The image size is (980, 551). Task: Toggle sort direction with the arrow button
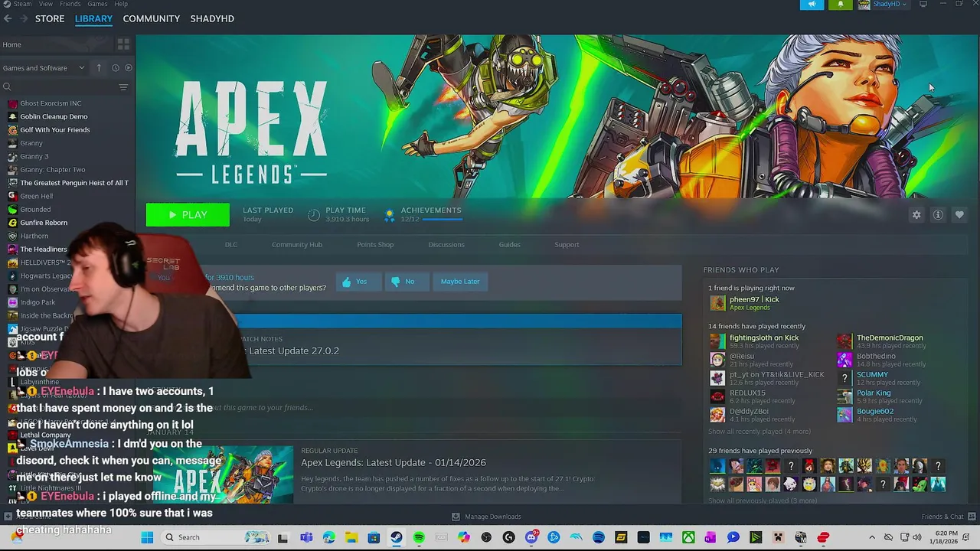pos(99,67)
